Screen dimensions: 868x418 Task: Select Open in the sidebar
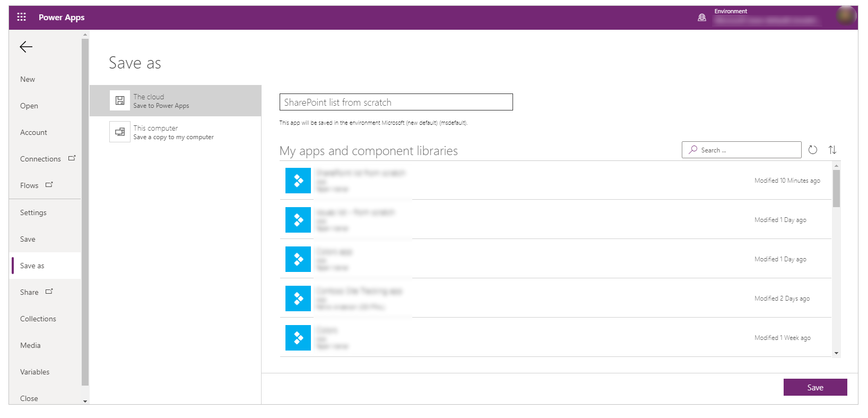29,106
